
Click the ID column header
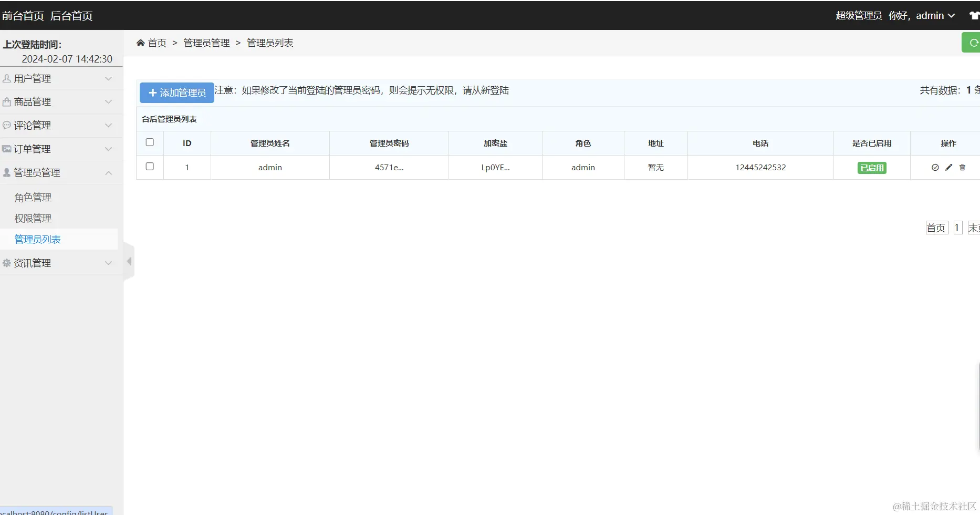coord(187,143)
